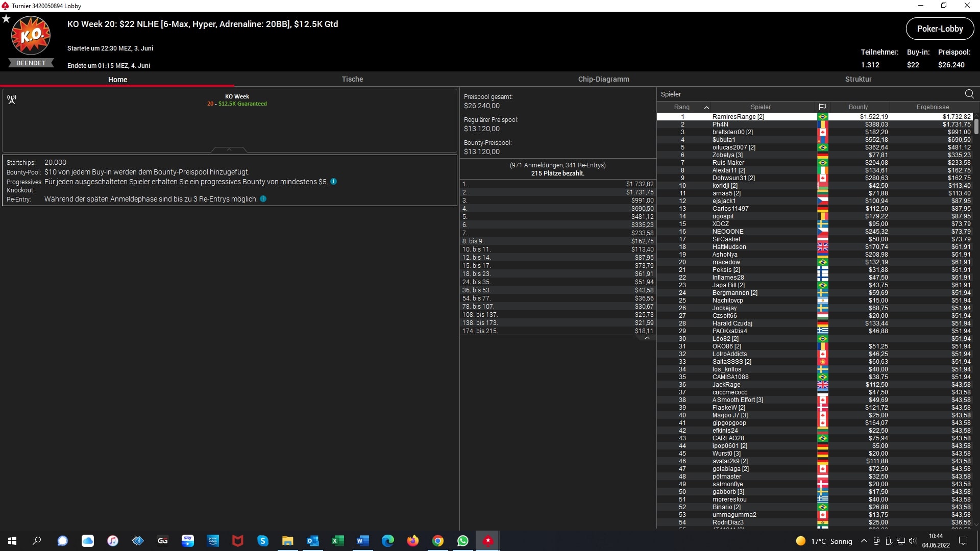Click the broadcast antenna icon
The height and width of the screenshot is (551, 980).
pos(12,99)
